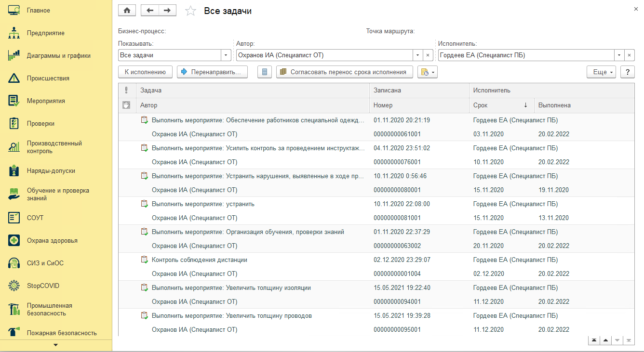Screen dimensions: 644x352
Task: Click Согласовать перенос срока исполнения button
Action: [x=345, y=72]
